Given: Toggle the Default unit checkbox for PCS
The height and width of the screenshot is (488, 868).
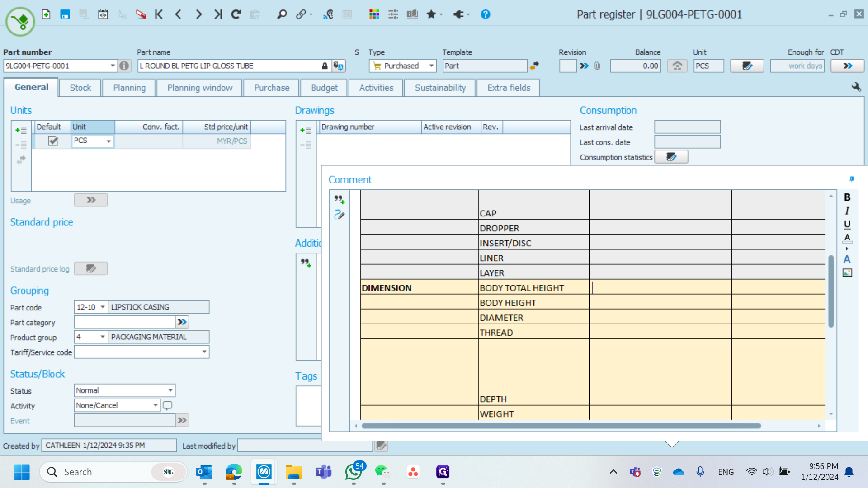Looking at the screenshot, I should click(53, 141).
